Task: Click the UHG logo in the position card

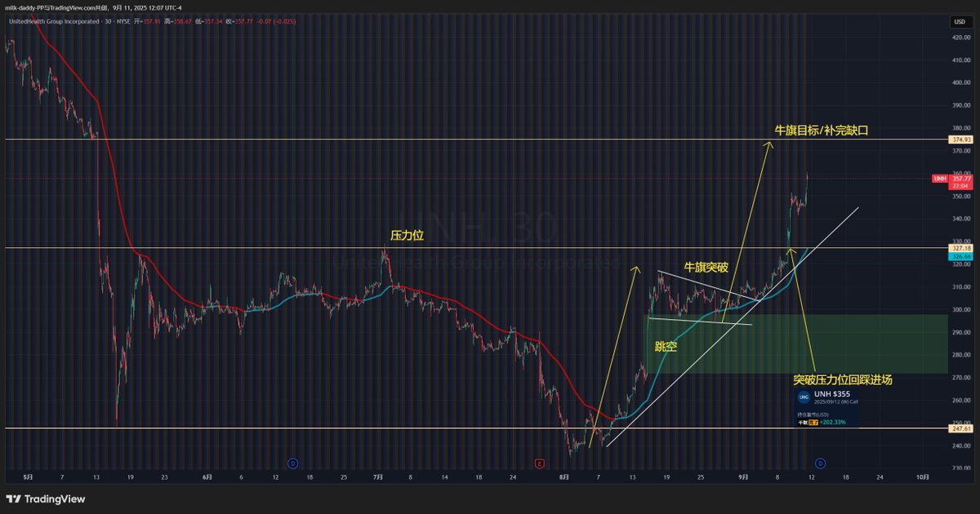Action: point(804,397)
